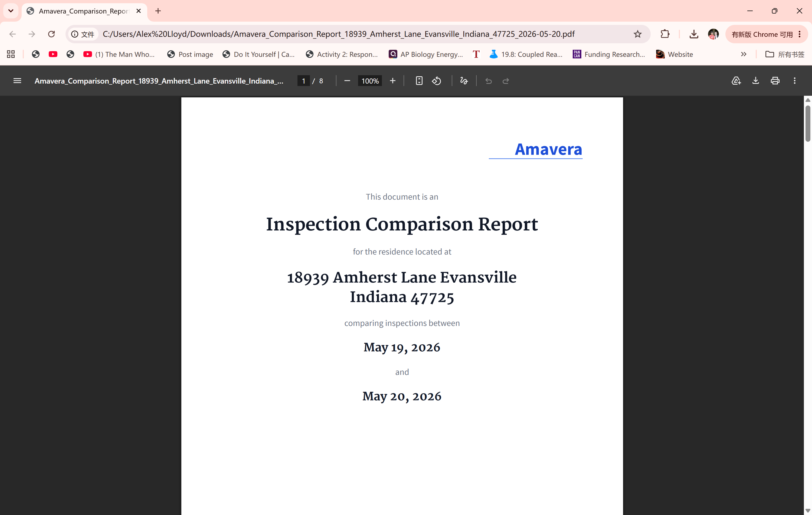Open the apps grid bookmark

pos(11,54)
